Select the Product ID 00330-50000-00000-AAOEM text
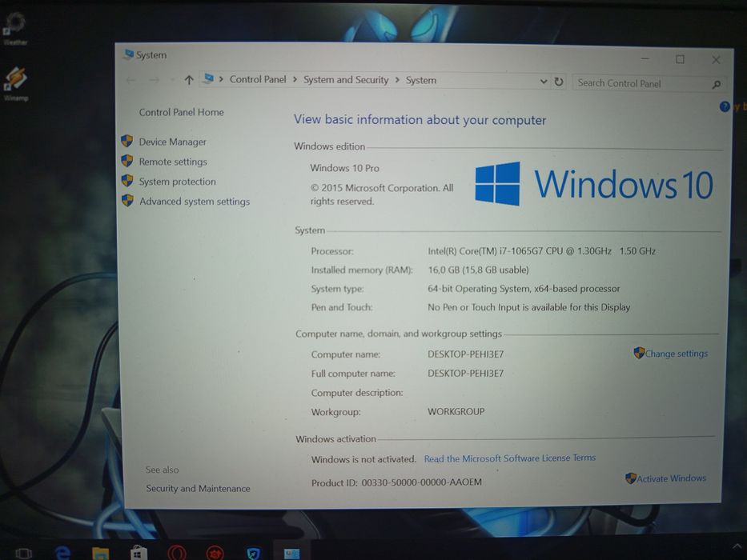Viewport: 747px width, 560px height. click(396, 482)
